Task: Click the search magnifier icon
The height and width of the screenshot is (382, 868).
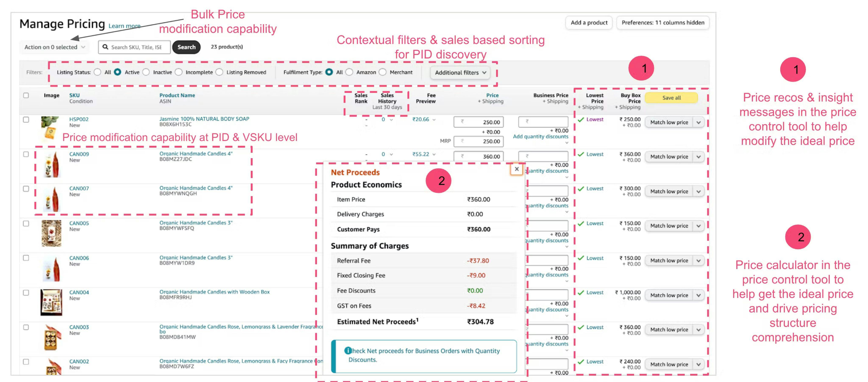Action: pyautogui.click(x=106, y=47)
